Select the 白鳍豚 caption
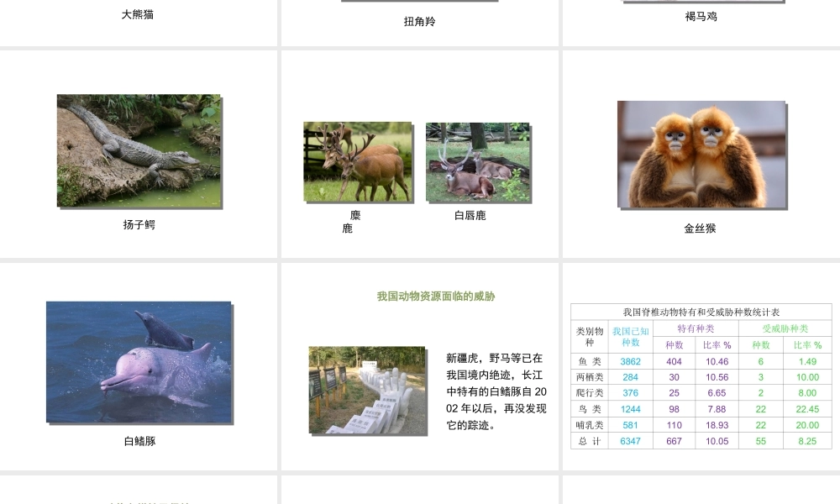840x504 pixels. [139, 441]
